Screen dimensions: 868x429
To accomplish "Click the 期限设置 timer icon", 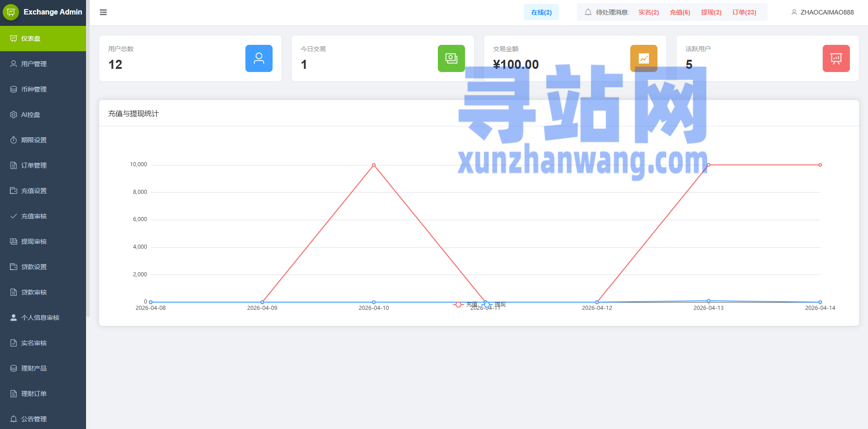I will click(14, 140).
